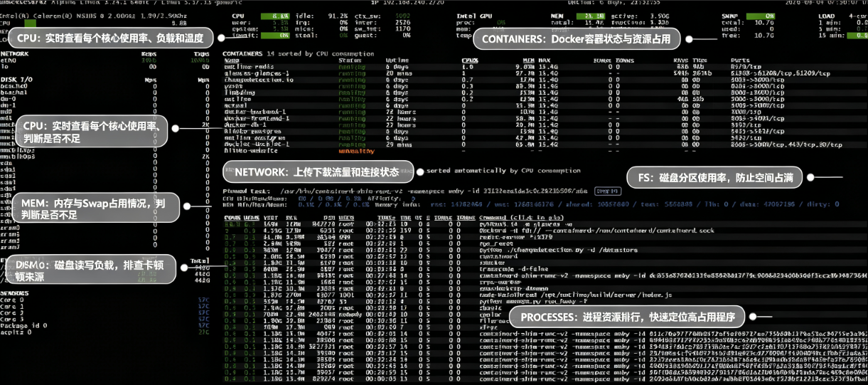Select the eth0 network interface row
The height and width of the screenshot is (385, 868).
coord(105,61)
